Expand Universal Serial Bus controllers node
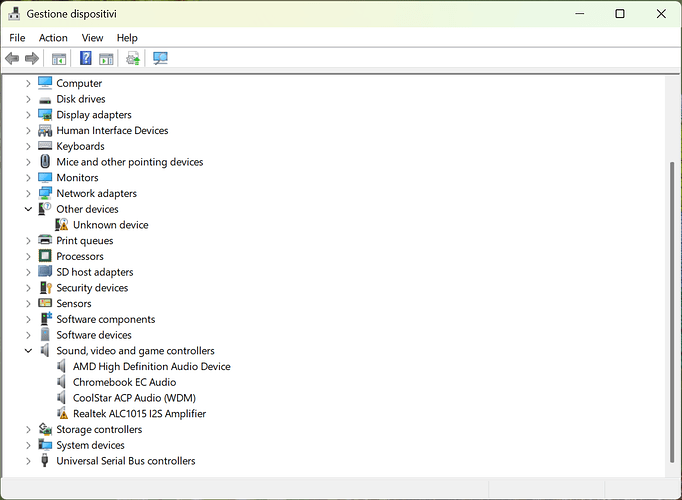682x500 pixels. [x=28, y=461]
